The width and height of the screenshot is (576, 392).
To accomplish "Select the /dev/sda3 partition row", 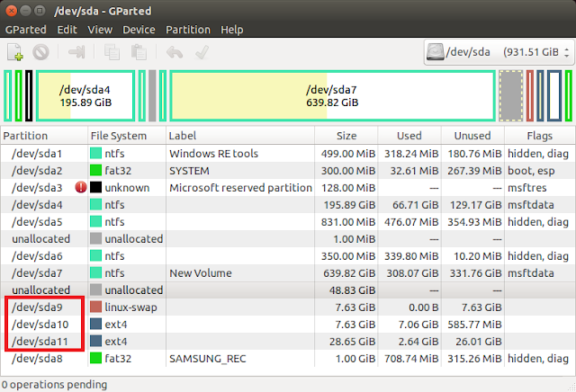I will pyautogui.click(x=288, y=188).
